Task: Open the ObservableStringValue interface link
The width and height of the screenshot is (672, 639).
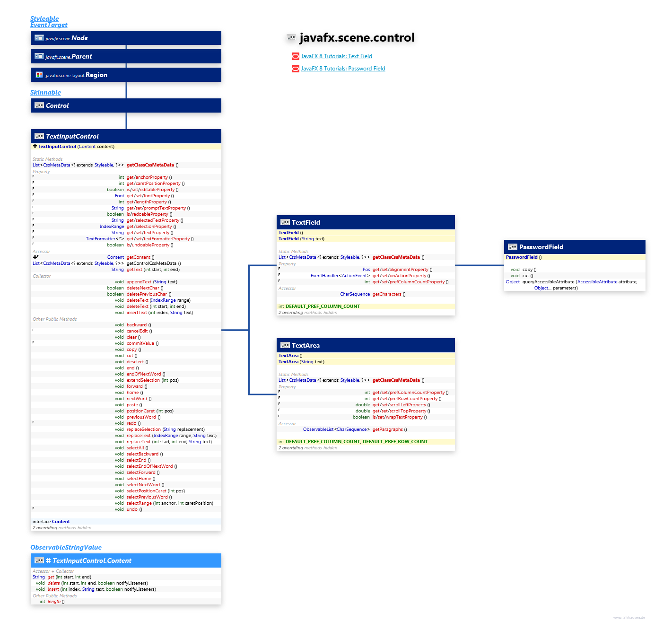Action: (x=66, y=547)
